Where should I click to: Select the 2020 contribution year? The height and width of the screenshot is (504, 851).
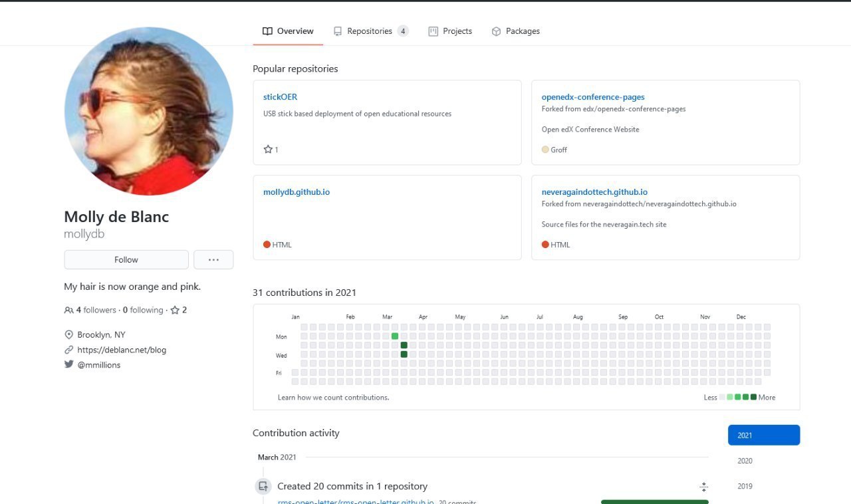(764, 461)
